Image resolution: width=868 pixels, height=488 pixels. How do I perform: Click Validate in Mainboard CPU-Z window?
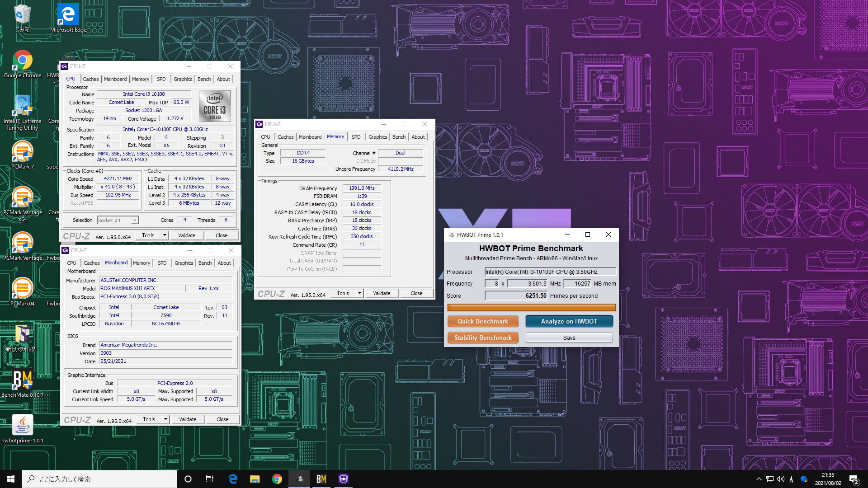pos(188,419)
